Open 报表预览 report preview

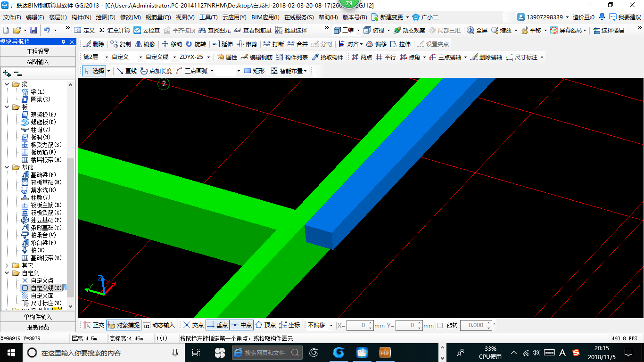coord(38,327)
